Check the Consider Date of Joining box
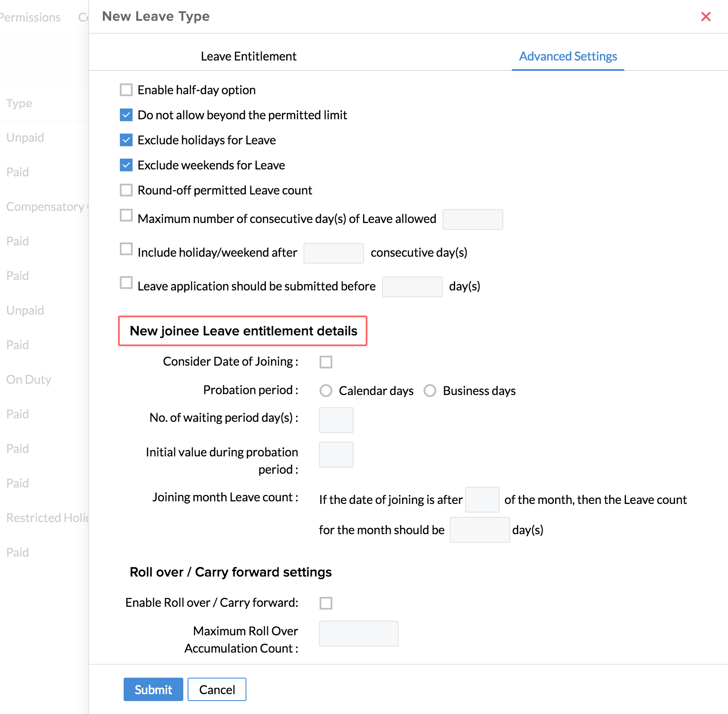The height and width of the screenshot is (714, 728). [326, 362]
